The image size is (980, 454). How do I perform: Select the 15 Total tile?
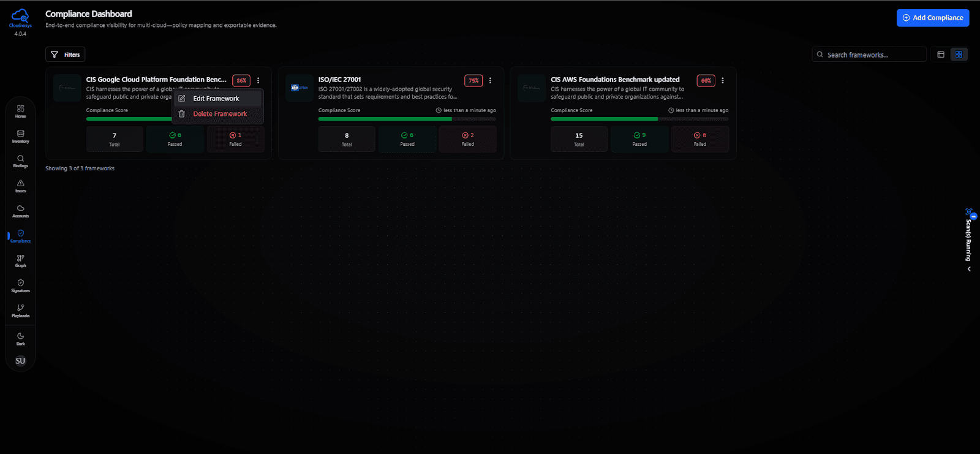pyautogui.click(x=579, y=139)
